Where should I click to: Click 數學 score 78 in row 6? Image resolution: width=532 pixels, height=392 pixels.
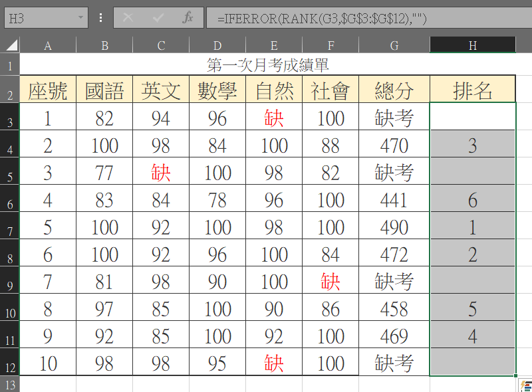coord(217,199)
